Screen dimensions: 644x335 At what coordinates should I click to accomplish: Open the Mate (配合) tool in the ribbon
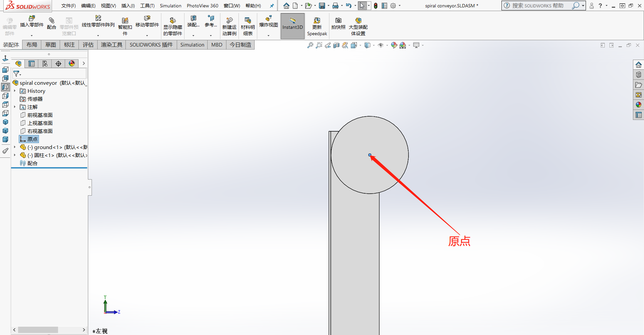[51, 23]
